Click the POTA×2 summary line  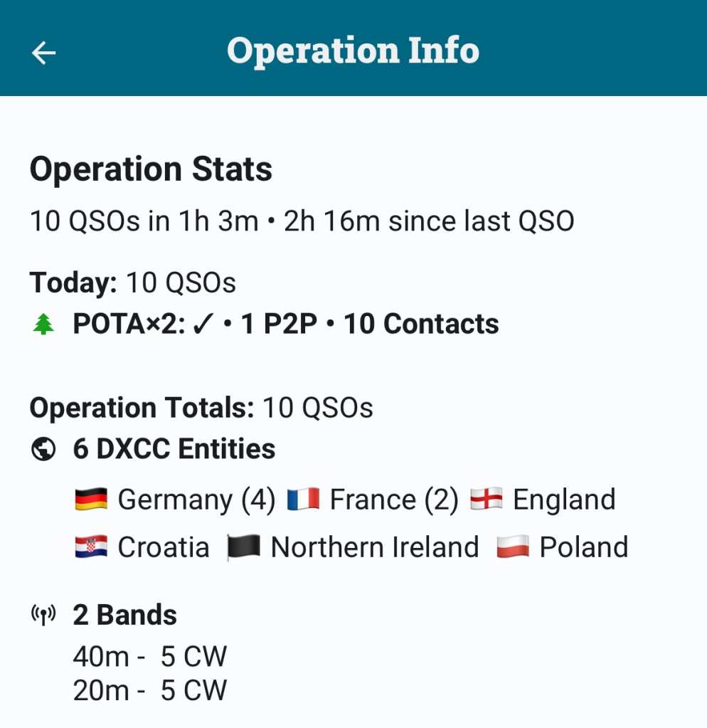285,325
